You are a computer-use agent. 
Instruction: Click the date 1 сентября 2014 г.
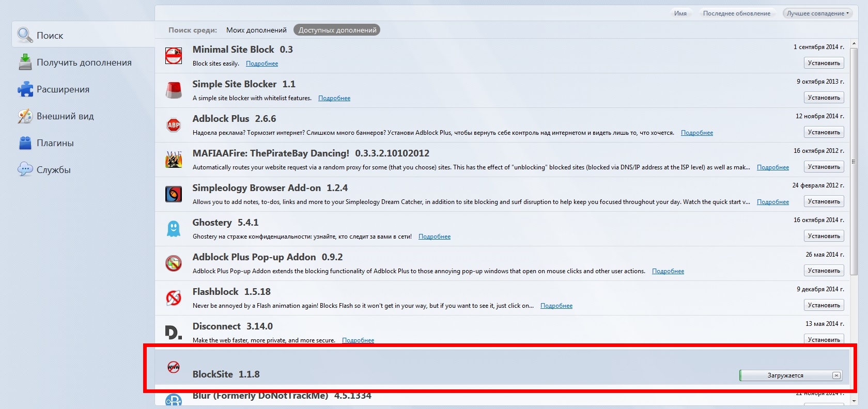[819, 47]
